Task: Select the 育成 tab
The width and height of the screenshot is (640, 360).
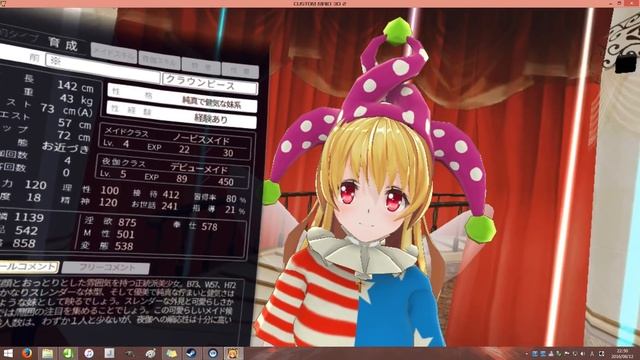Action: (x=63, y=44)
